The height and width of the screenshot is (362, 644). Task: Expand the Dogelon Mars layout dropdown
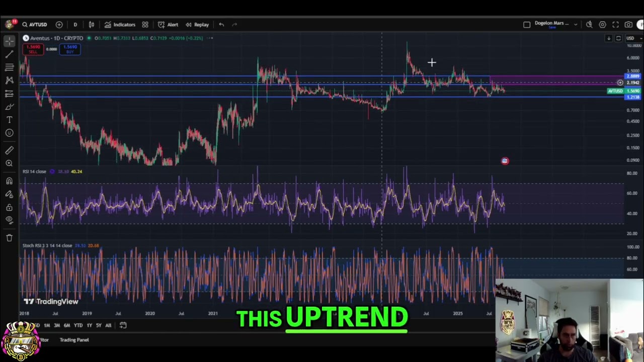(576, 25)
